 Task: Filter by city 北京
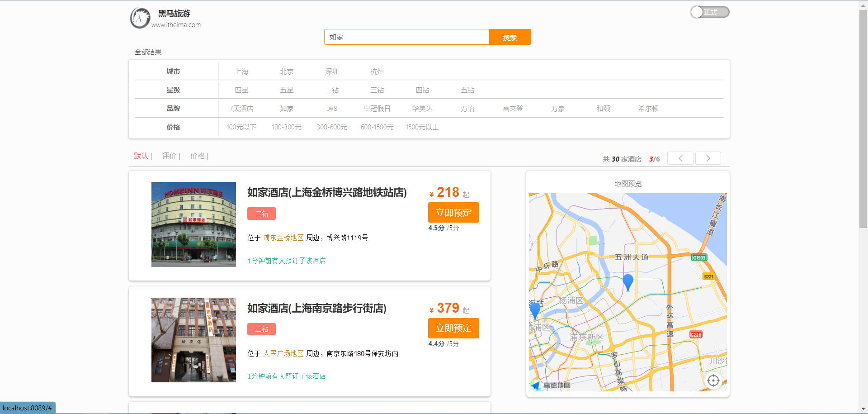287,71
